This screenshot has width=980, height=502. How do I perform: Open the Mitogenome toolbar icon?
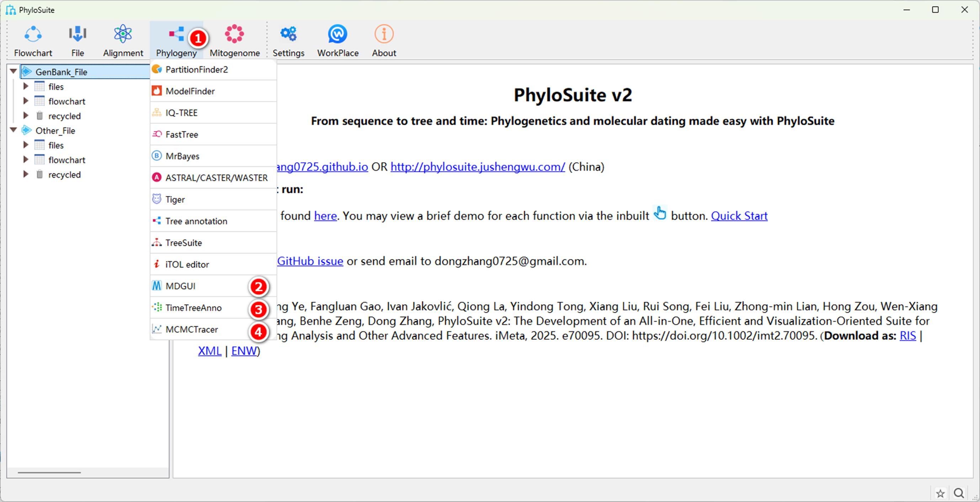(x=234, y=34)
